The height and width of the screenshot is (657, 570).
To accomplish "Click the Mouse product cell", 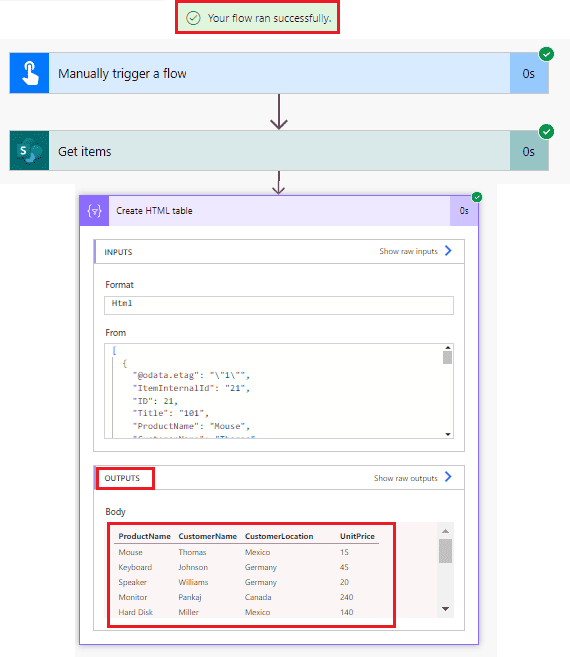I will pos(130,552).
